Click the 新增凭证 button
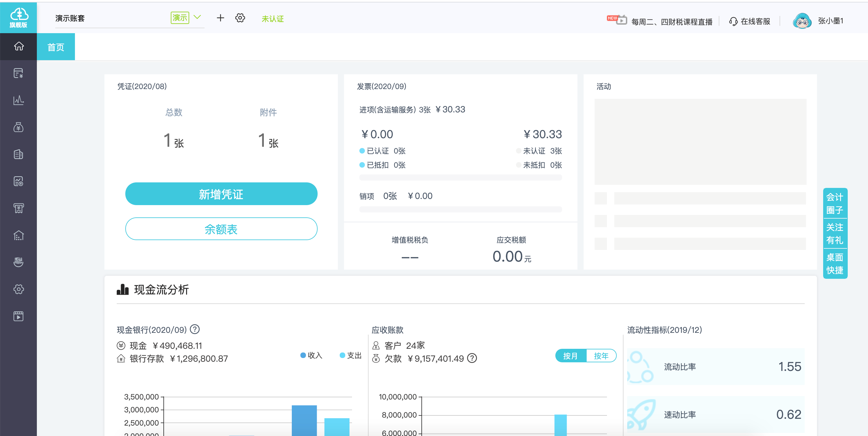 click(221, 194)
